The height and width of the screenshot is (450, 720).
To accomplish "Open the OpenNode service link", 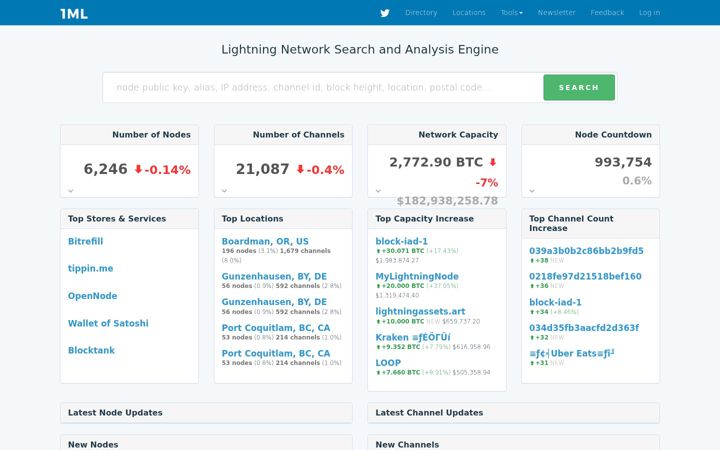I will coord(92,296).
